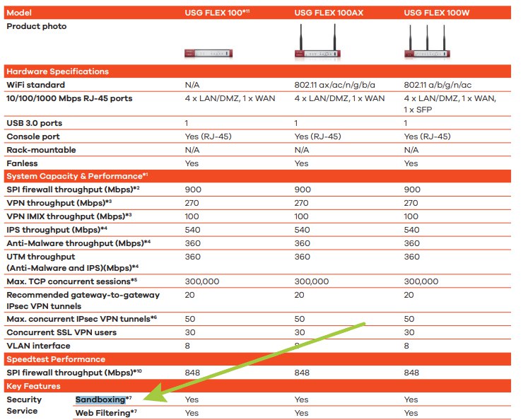Click the VPN throughput (Mbps) row label
Viewport: 528px width, 420px height.
pos(59,203)
